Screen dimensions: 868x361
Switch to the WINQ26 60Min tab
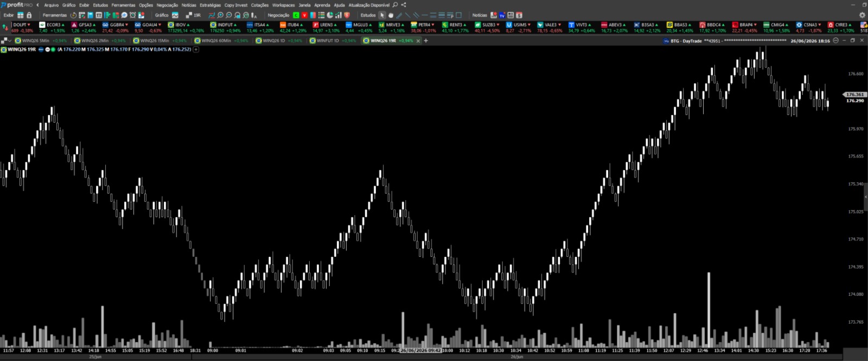220,41
